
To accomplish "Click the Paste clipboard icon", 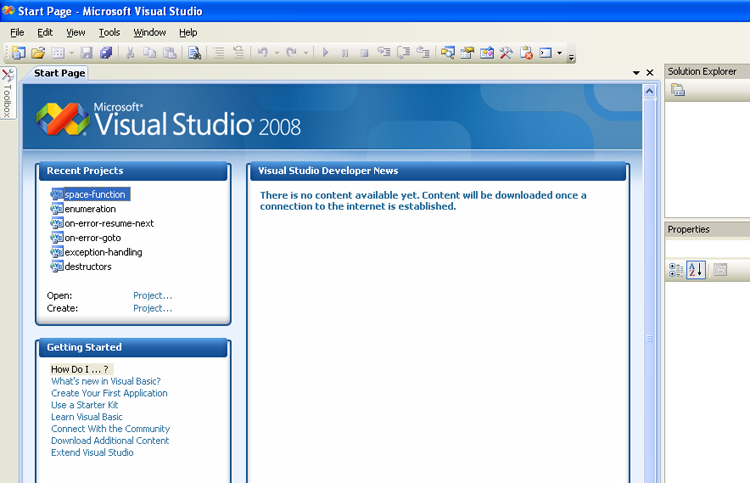I will tap(169, 53).
